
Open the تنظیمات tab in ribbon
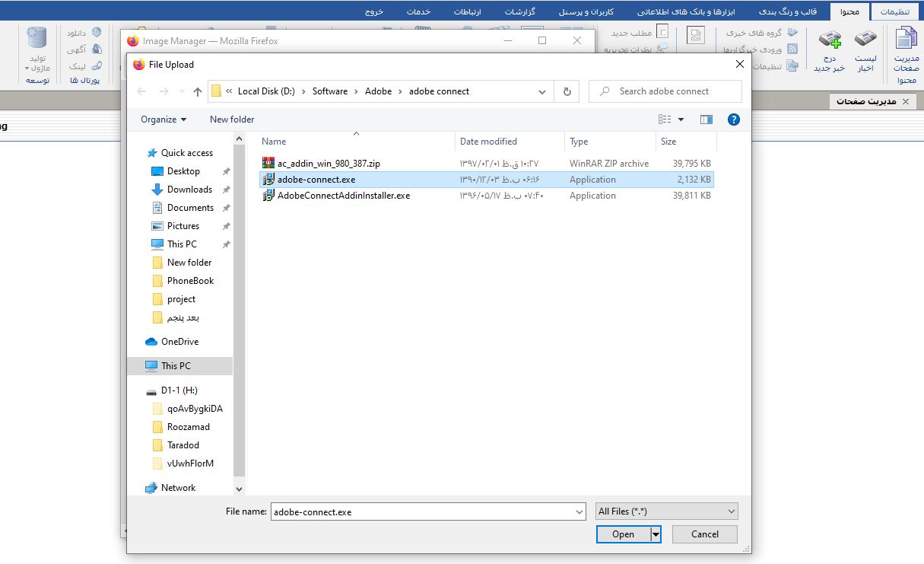tap(894, 12)
